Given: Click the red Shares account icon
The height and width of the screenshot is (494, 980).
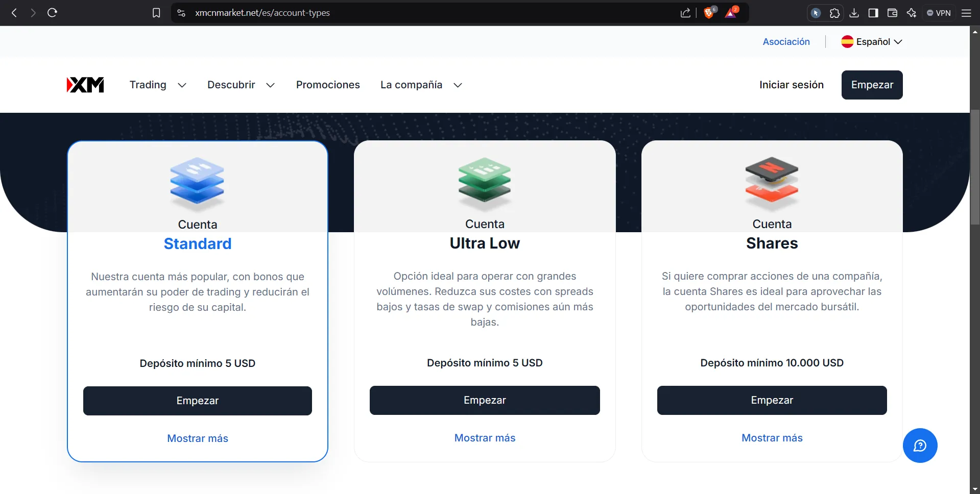Looking at the screenshot, I should pyautogui.click(x=772, y=183).
